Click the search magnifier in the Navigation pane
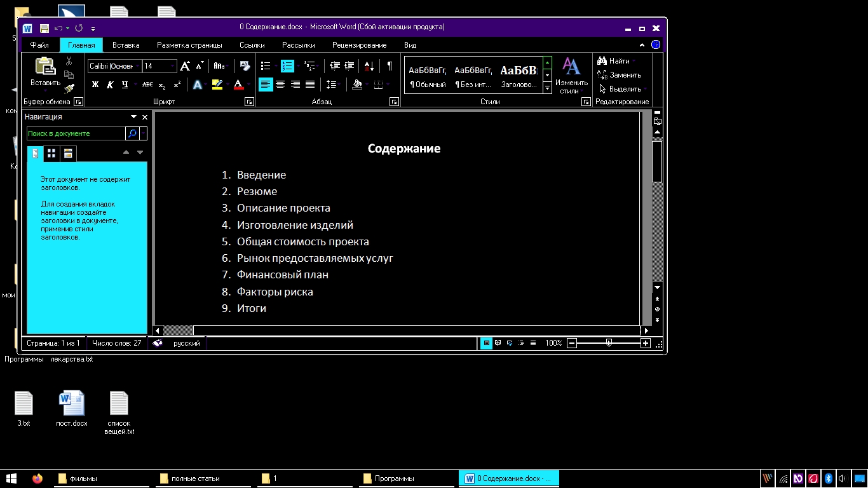Image resolution: width=868 pixels, height=488 pixels. click(x=132, y=133)
